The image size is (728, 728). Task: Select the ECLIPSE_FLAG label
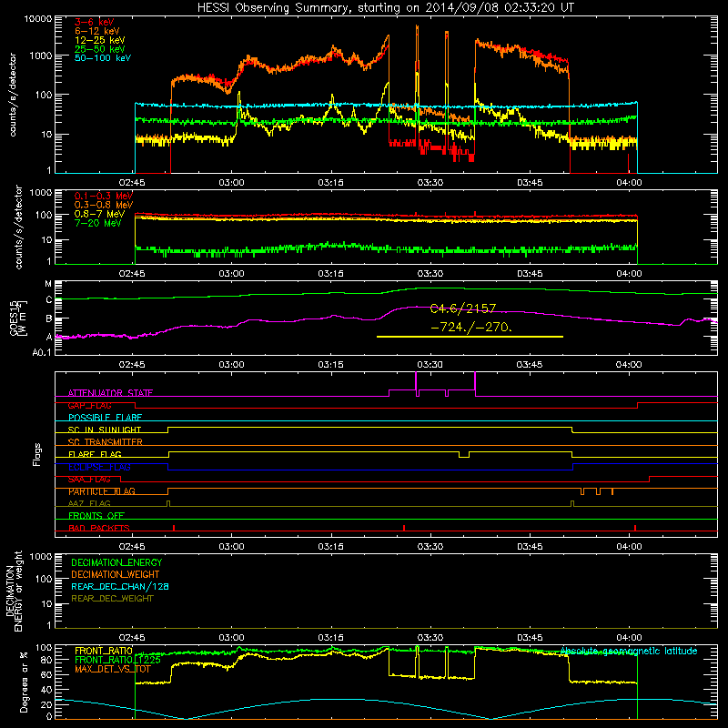click(x=99, y=467)
